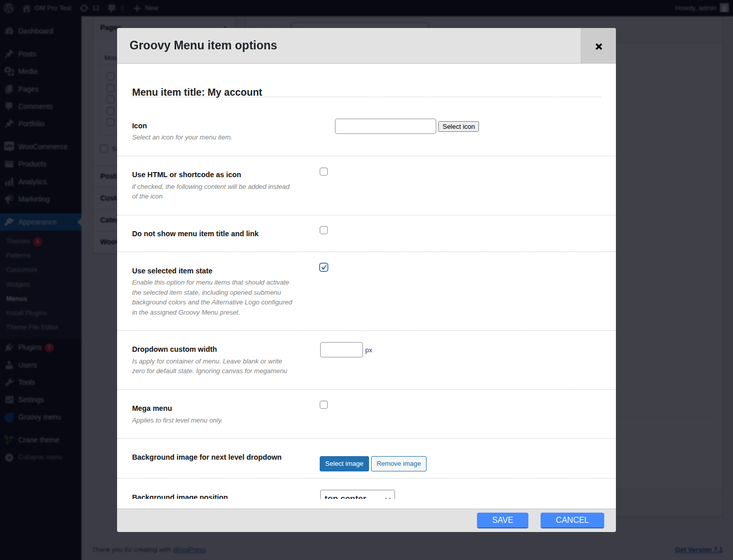
Task: Click the Select image button
Action: 344,464
